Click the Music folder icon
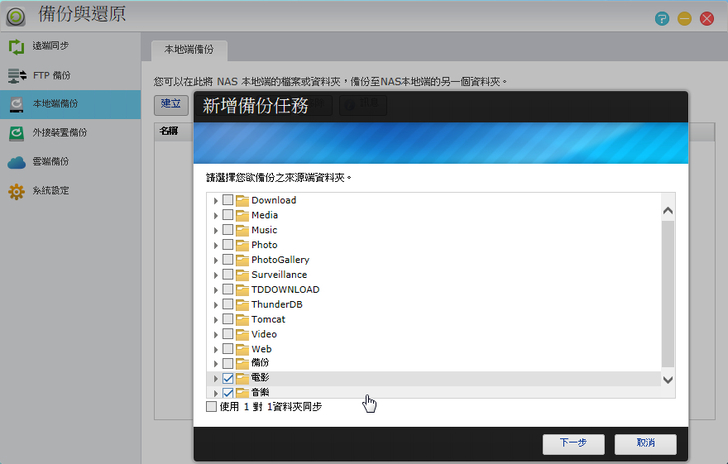Image resolution: width=728 pixels, height=464 pixels. pyautogui.click(x=242, y=230)
